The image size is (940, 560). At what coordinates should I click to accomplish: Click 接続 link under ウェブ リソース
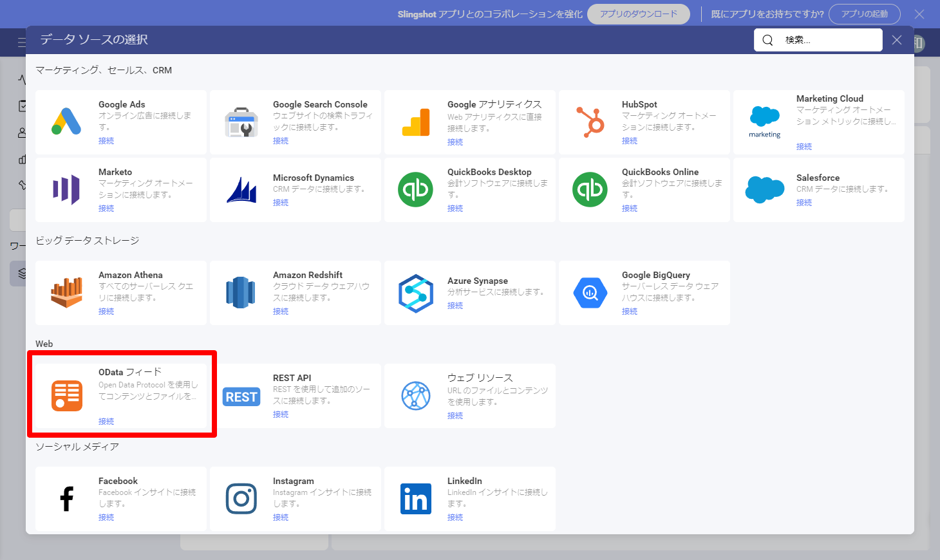[455, 416]
